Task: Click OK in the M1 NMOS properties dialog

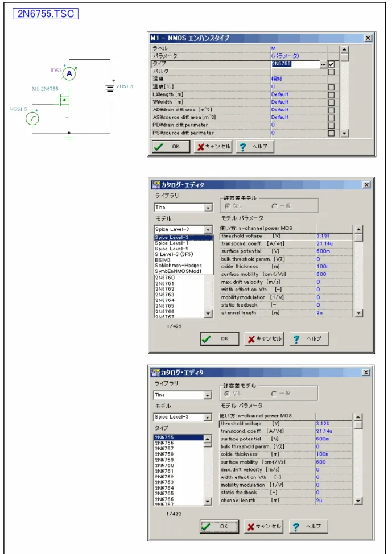Action: click(x=171, y=146)
